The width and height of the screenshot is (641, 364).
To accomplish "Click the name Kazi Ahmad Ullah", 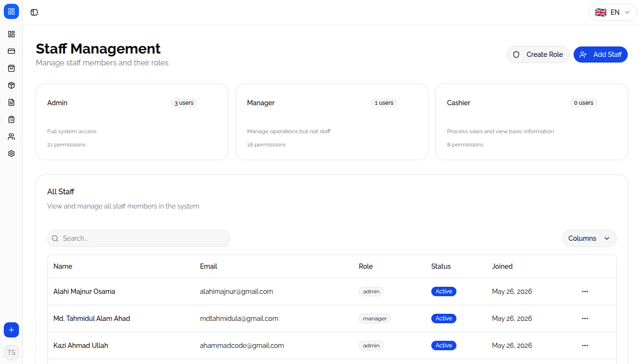I will click(81, 346).
